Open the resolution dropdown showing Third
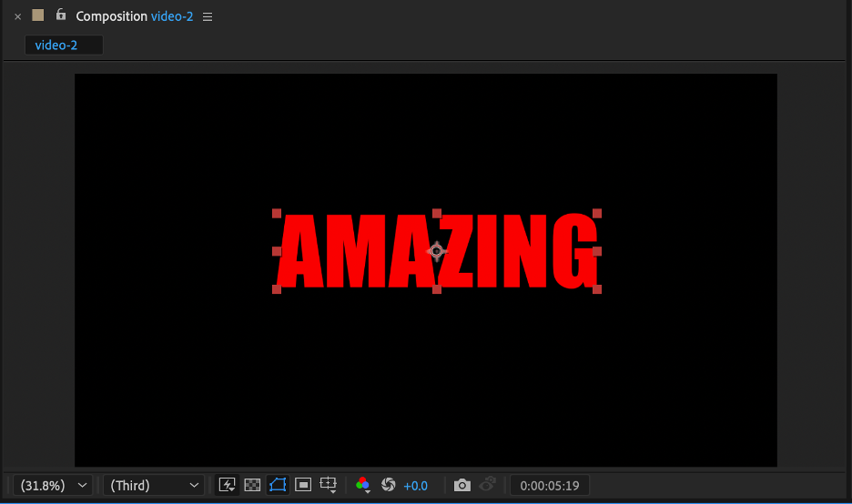This screenshot has height=504, width=852. [x=154, y=486]
